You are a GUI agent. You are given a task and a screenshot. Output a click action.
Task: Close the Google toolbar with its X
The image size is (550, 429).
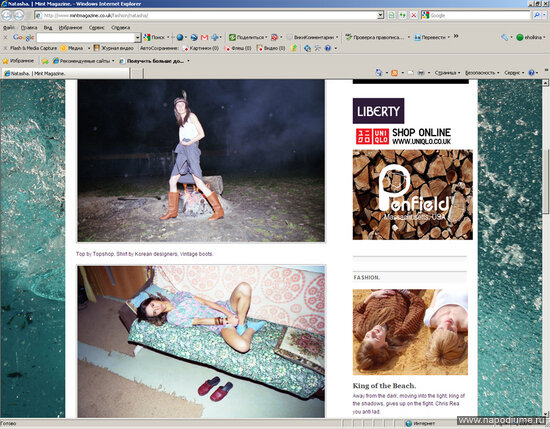[x=5, y=37]
